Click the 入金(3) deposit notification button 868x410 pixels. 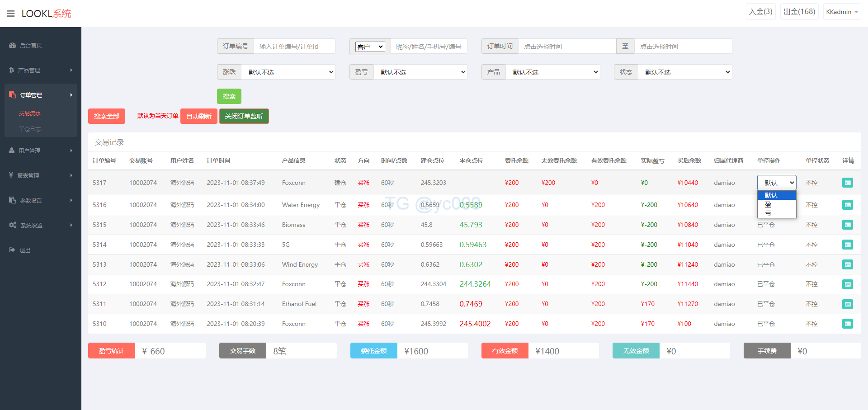pyautogui.click(x=760, y=12)
